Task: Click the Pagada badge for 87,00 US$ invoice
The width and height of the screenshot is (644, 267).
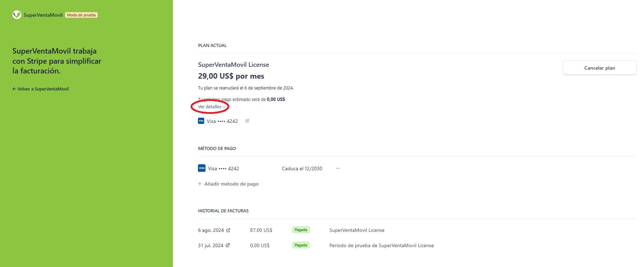Action: (301, 230)
